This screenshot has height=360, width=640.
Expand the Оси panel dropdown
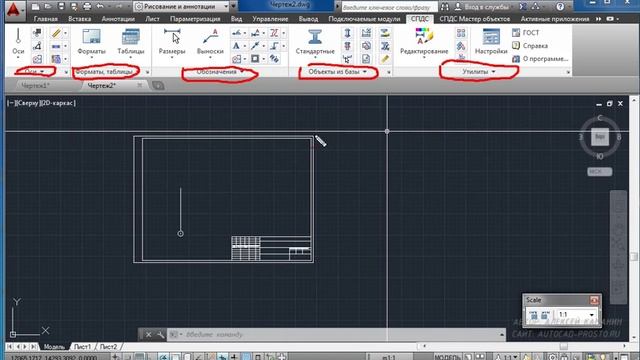pyautogui.click(x=34, y=72)
